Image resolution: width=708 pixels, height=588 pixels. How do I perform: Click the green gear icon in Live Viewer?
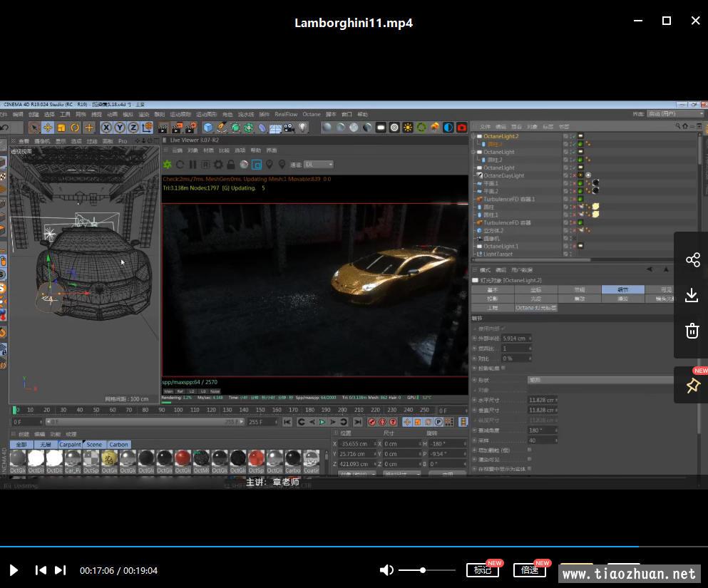(168, 165)
